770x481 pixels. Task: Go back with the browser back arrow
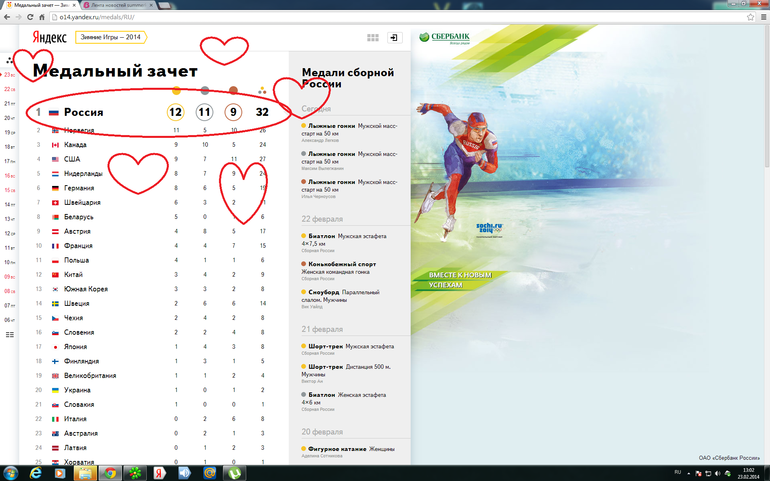pos(7,17)
